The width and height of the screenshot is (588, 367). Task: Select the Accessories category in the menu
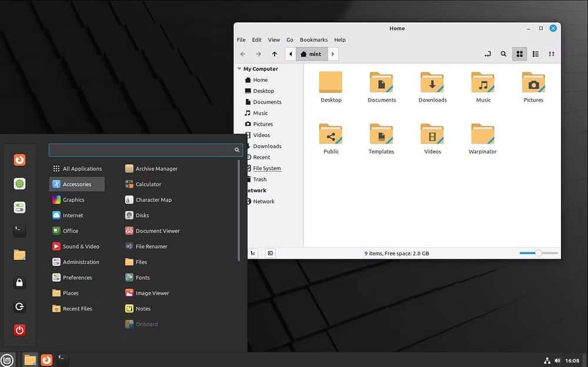click(x=77, y=183)
